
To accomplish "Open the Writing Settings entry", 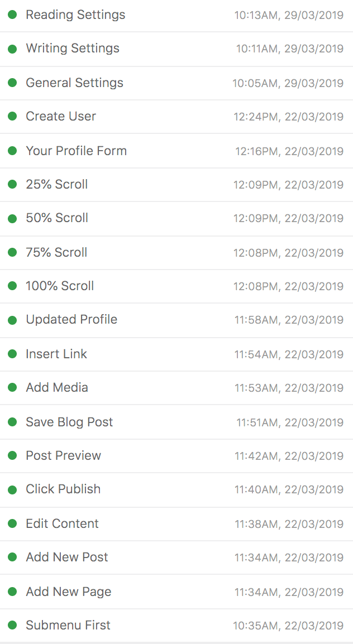I will tap(73, 49).
